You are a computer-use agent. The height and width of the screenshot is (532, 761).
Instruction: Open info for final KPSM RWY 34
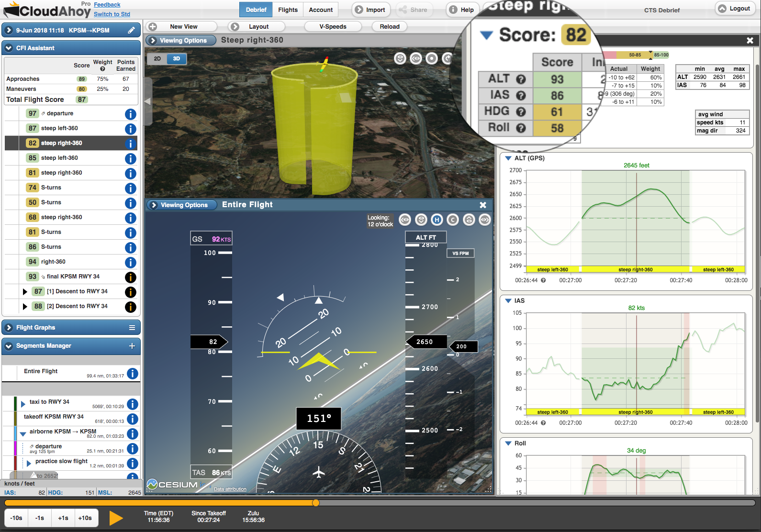coord(130,277)
